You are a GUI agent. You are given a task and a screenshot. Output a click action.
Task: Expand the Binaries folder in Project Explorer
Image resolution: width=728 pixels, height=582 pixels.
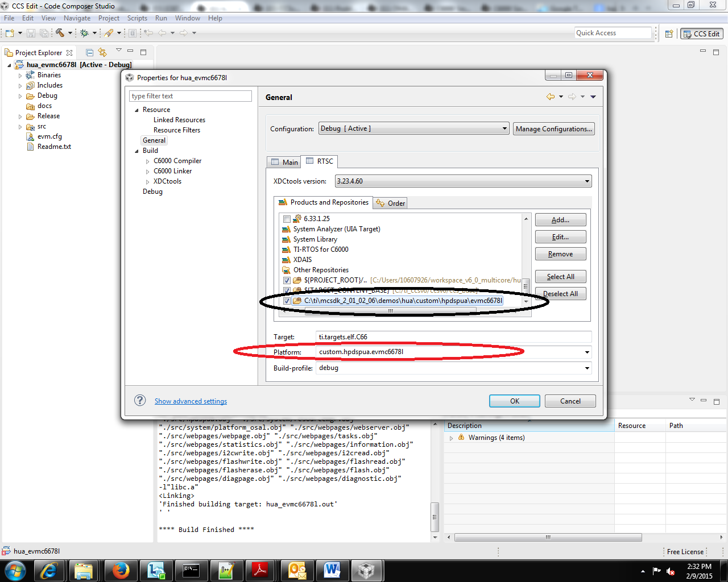[x=20, y=76]
